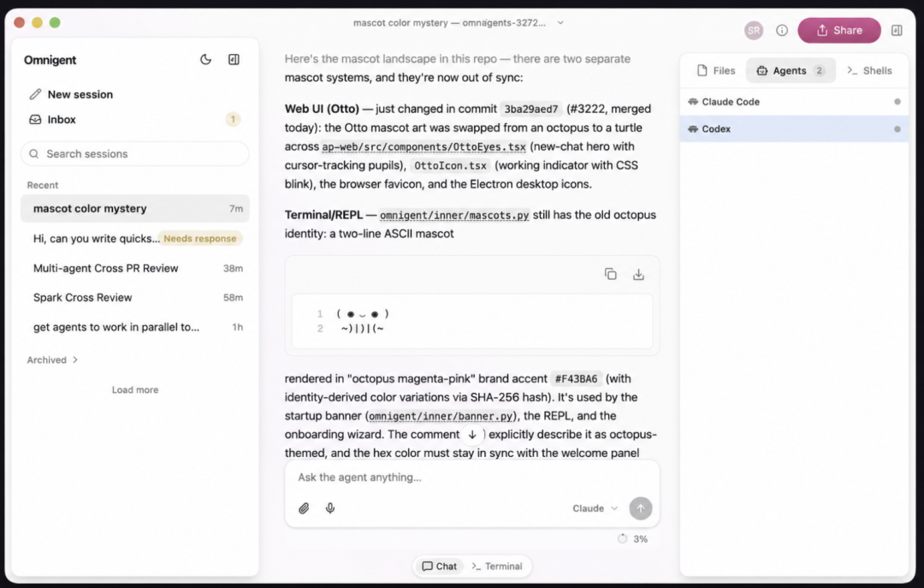This screenshot has height=588, width=924.
Task: Click the #F43BA6 hex color code
Action: tap(576, 378)
